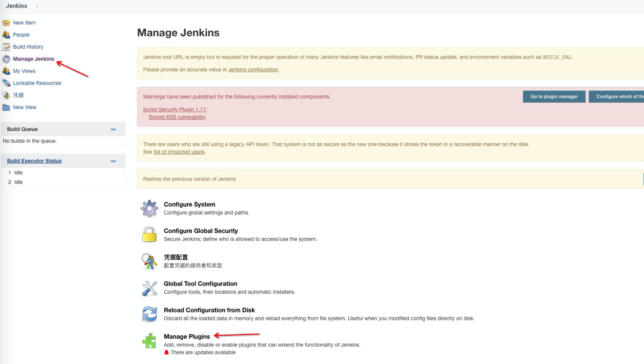644x364 pixels.
Task: Click '配置凭据的提供者和类型' description text
Action: [x=193, y=266]
